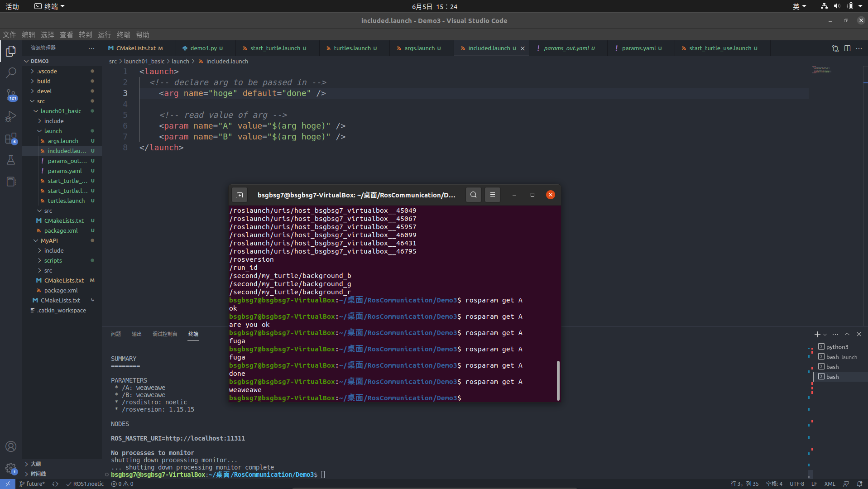Screen dimensions: 868x489
Task: Open launch profile dropdown beside plus icon
Action: tap(825, 335)
